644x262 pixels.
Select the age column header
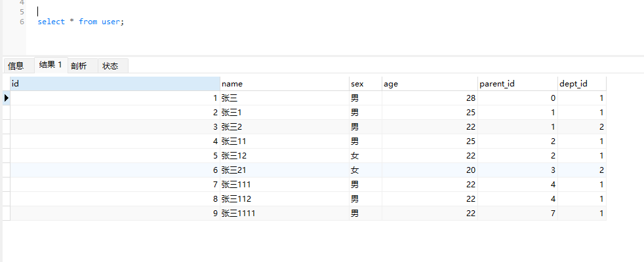[430, 84]
